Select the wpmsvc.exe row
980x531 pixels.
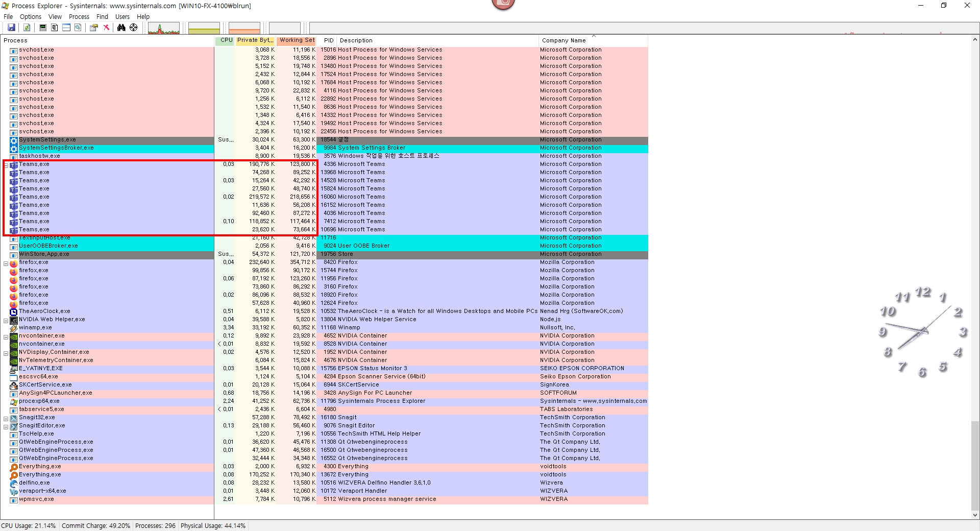click(325, 499)
